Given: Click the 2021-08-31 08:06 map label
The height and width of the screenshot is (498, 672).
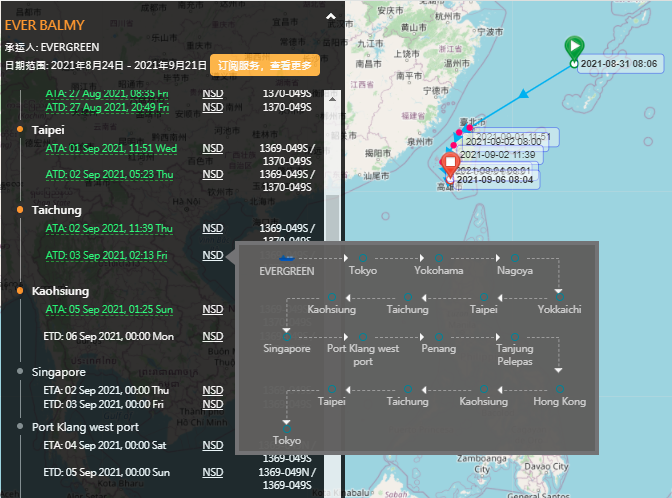Looking at the screenshot, I should [x=619, y=64].
